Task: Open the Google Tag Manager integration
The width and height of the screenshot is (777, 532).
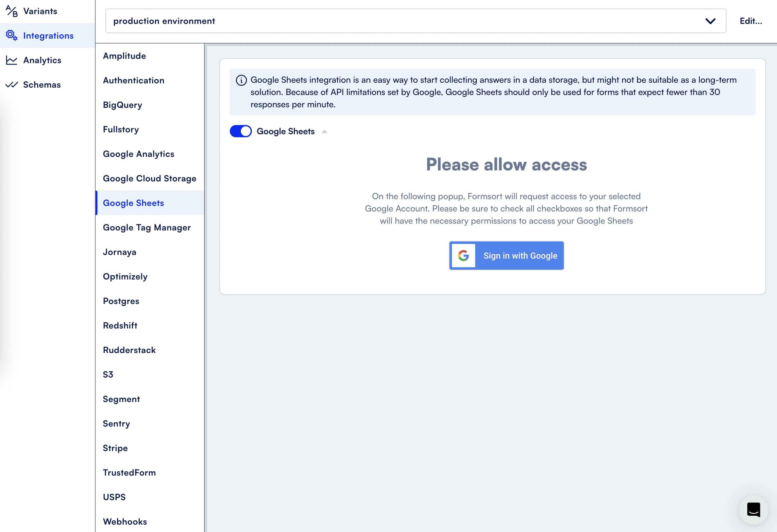Action: click(150, 227)
